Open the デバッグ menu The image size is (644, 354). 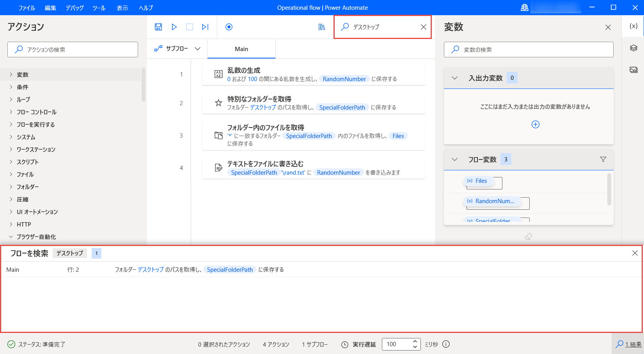(75, 8)
